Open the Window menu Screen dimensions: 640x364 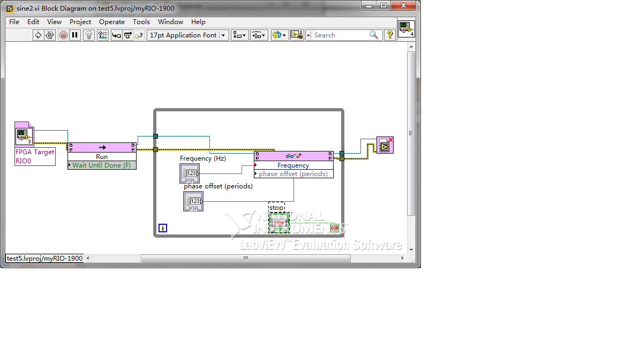(171, 22)
